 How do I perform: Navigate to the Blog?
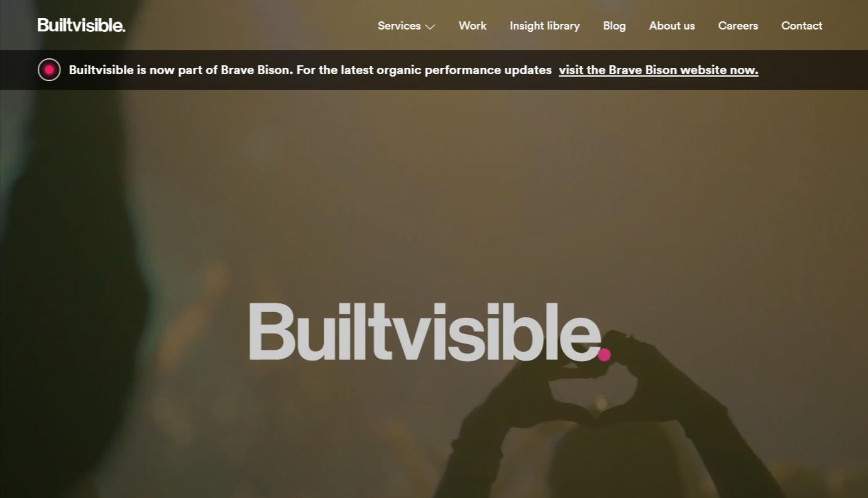(614, 26)
